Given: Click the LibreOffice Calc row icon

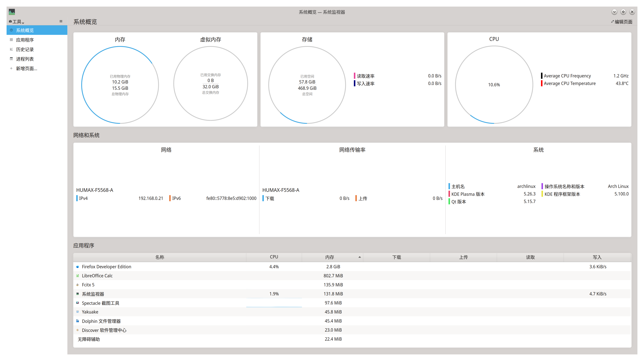Looking at the screenshot, I should coord(78,276).
